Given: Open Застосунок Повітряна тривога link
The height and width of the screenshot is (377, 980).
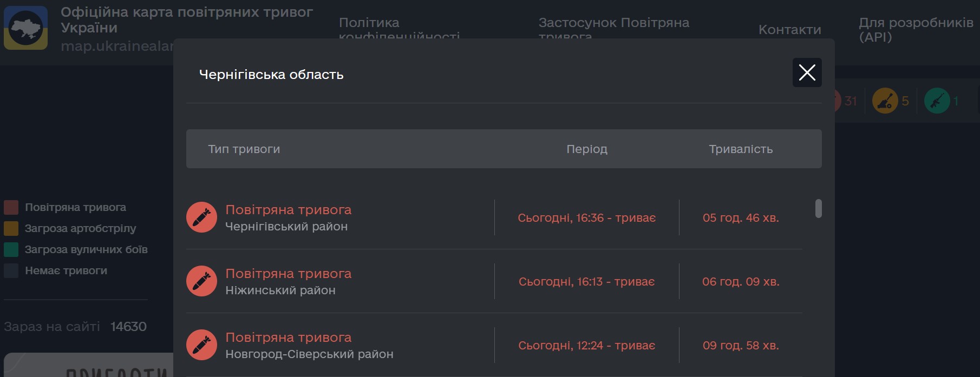Looking at the screenshot, I should coord(613,27).
